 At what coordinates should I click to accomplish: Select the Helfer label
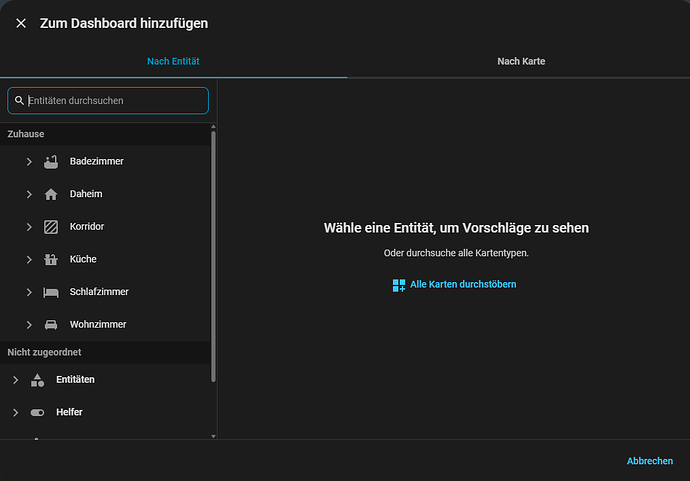[69, 412]
